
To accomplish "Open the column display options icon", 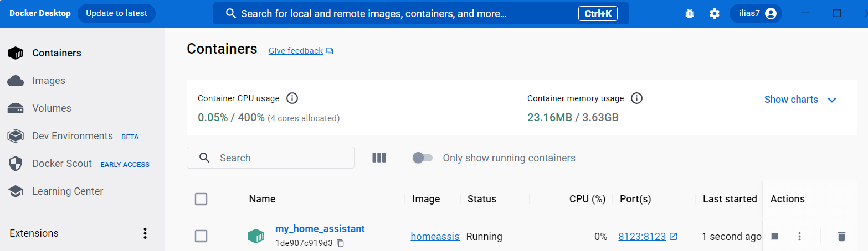I will (379, 158).
